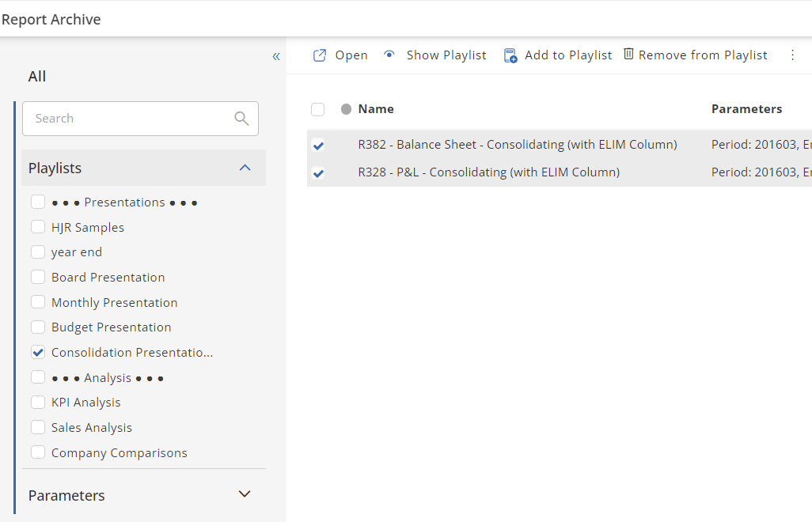Viewport: 812px width, 522px height.
Task: Click the gray status dot column header
Action: [346, 109]
